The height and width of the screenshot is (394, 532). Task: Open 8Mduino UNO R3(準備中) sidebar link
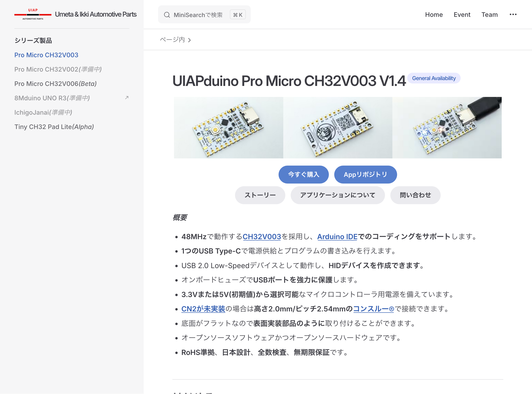(x=52, y=98)
